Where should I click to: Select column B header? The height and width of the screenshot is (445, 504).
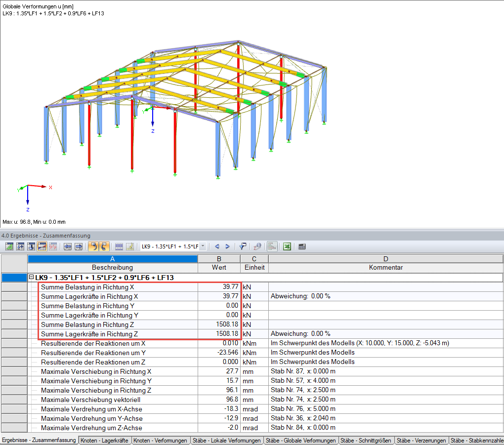pos(219,259)
